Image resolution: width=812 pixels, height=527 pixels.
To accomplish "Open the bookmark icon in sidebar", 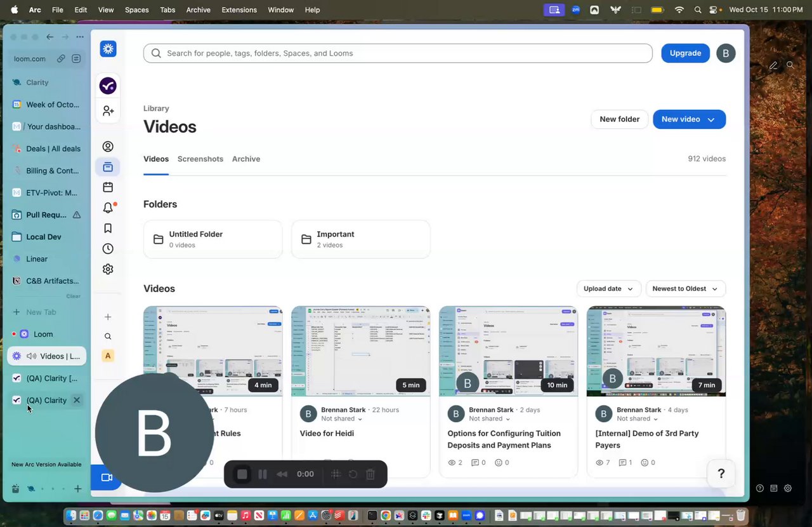I will [108, 228].
